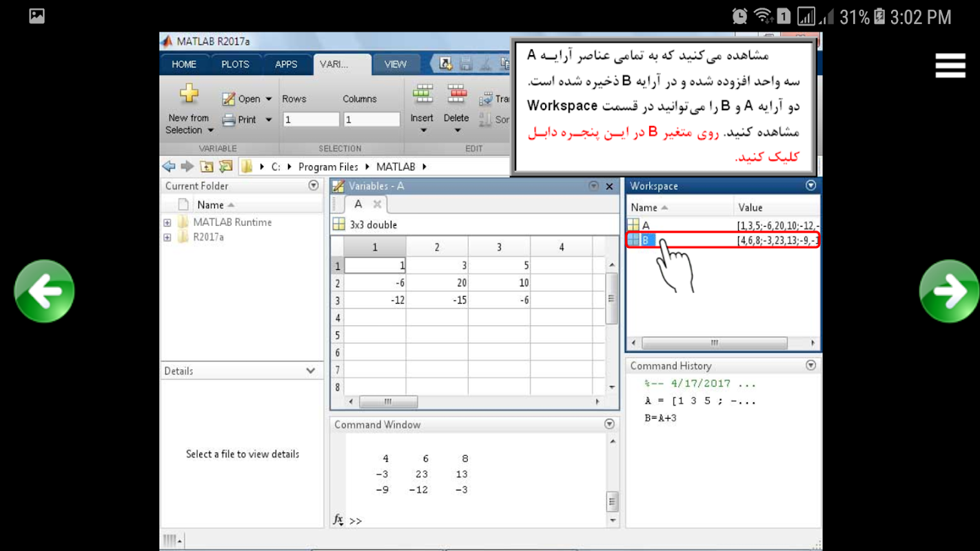
Task: Open the Insert dropdown arrow
Action: click(422, 130)
